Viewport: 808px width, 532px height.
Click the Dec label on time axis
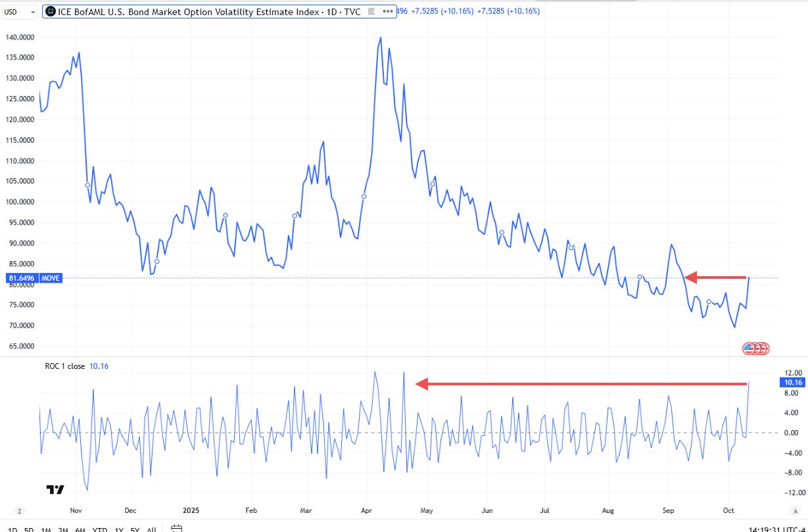(130, 510)
